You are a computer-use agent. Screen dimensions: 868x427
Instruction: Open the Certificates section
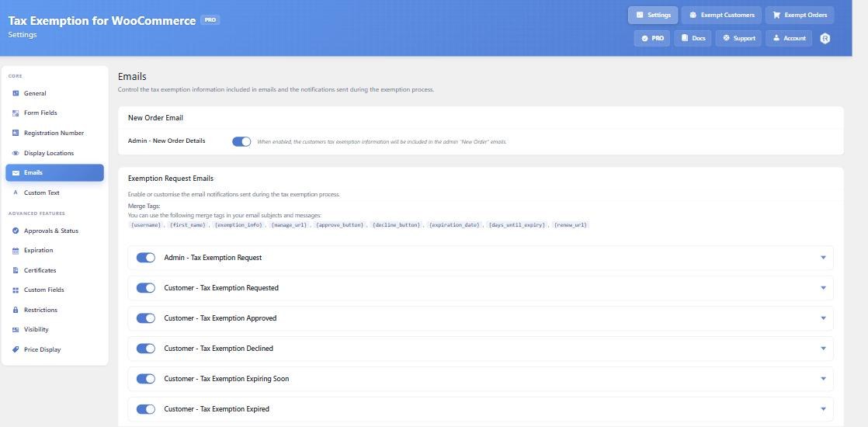pos(55,270)
